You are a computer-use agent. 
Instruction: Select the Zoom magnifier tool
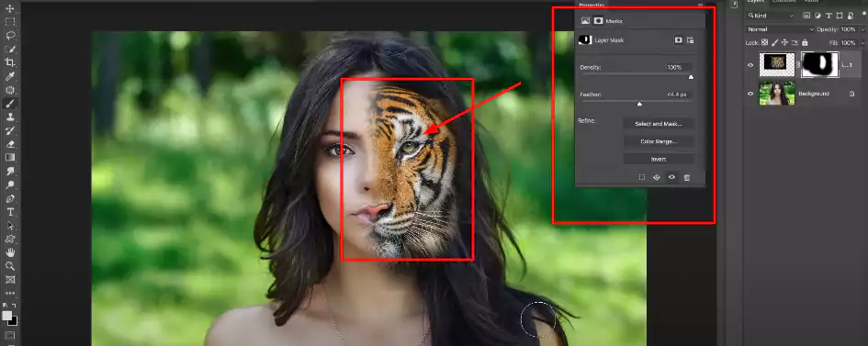coord(10,266)
